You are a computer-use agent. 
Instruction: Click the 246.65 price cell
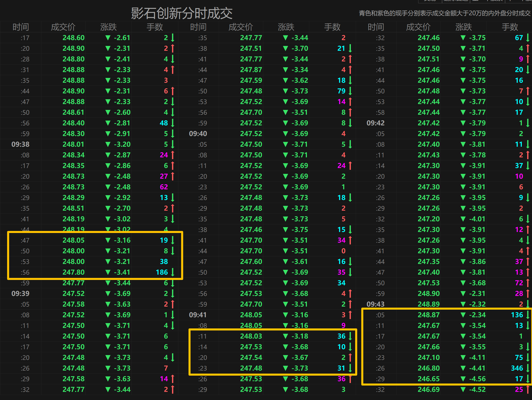point(428,379)
